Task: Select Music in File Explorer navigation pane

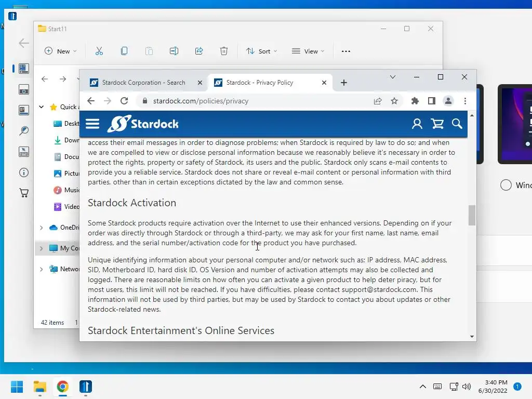Action: [x=66, y=190]
